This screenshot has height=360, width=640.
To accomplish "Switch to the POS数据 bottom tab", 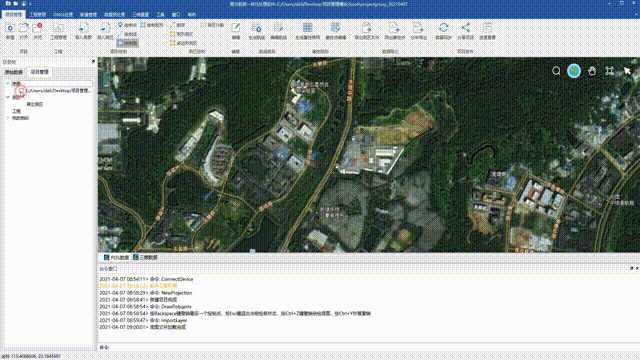I will [116, 258].
